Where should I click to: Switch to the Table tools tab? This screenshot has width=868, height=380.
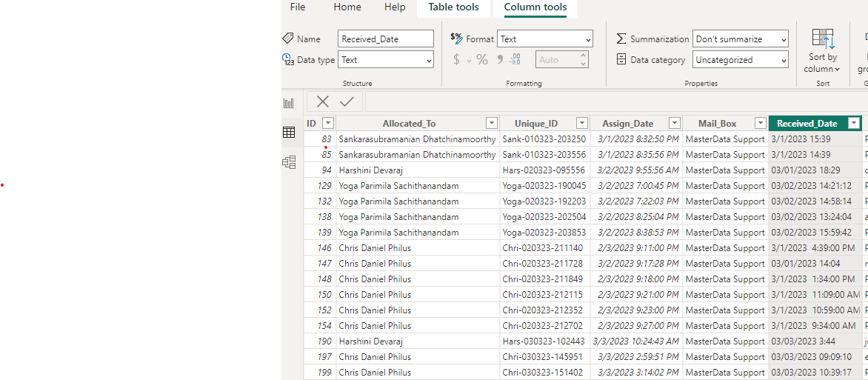453,7
